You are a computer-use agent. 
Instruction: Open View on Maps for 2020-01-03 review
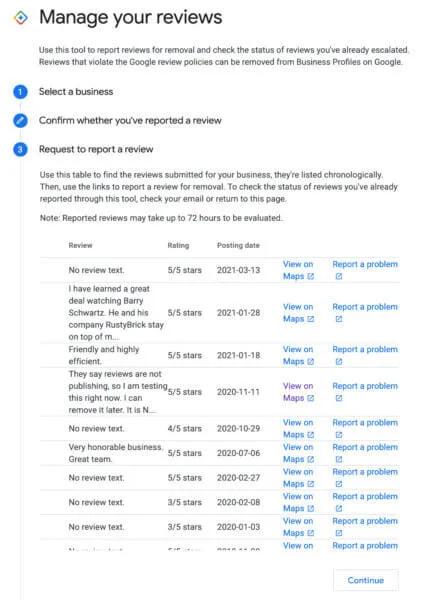(298, 527)
